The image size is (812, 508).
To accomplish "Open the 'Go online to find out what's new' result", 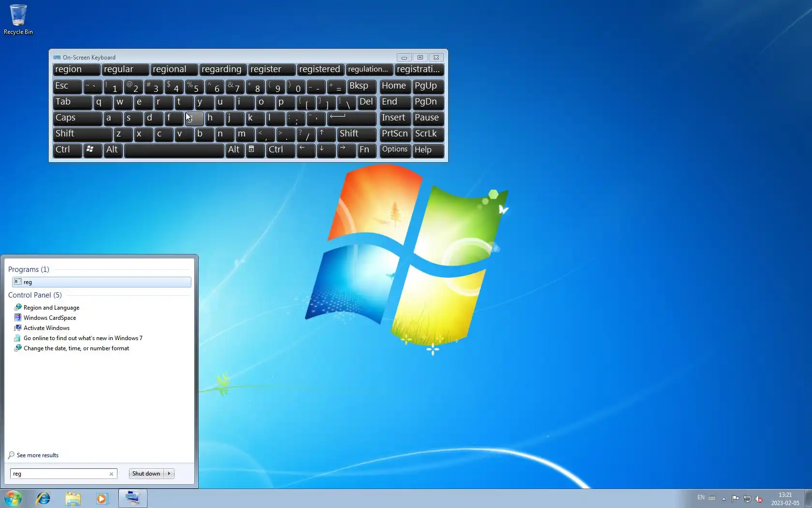I will tap(83, 338).
